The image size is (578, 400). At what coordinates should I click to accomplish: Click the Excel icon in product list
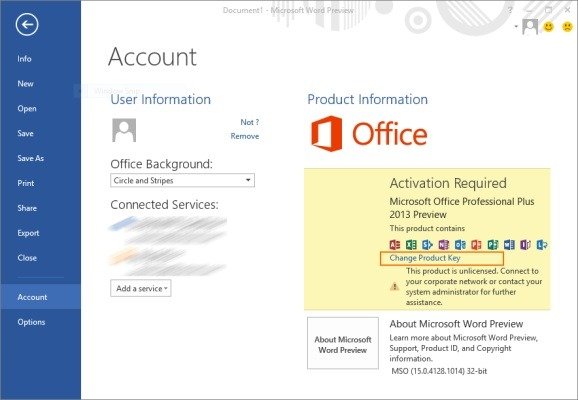pos(411,244)
